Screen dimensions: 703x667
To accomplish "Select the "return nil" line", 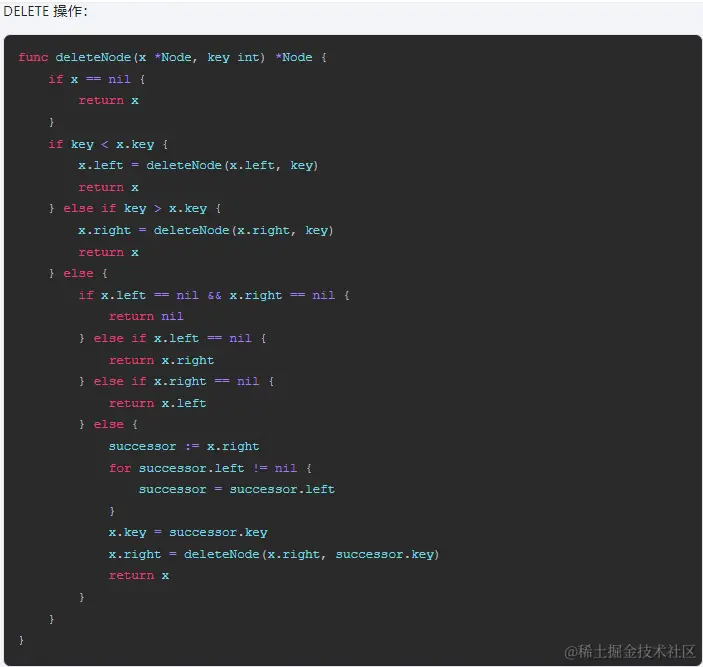I will 146,316.
